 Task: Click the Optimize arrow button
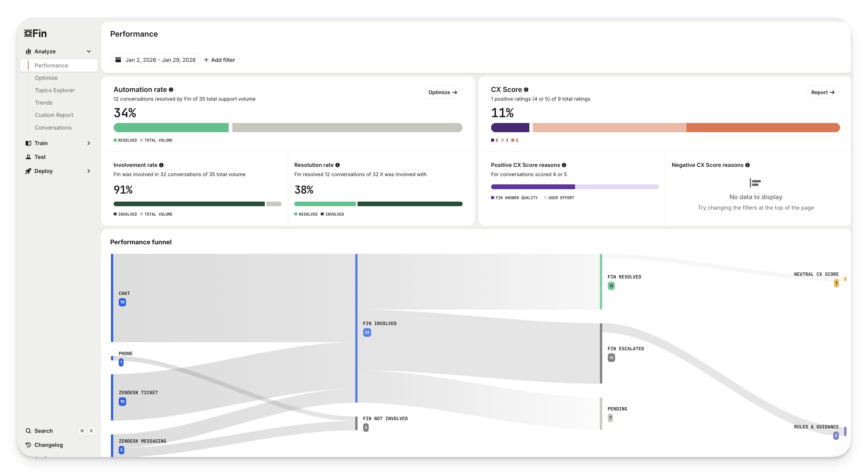(x=442, y=92)
